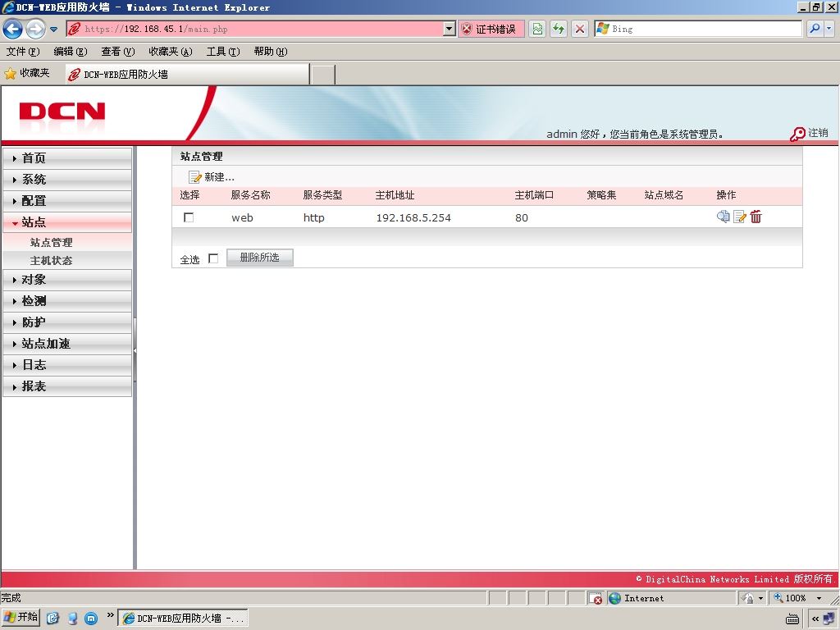The image size is (840, 630).
Task: Open the 工具(T) menu
Action: (223, 52)
